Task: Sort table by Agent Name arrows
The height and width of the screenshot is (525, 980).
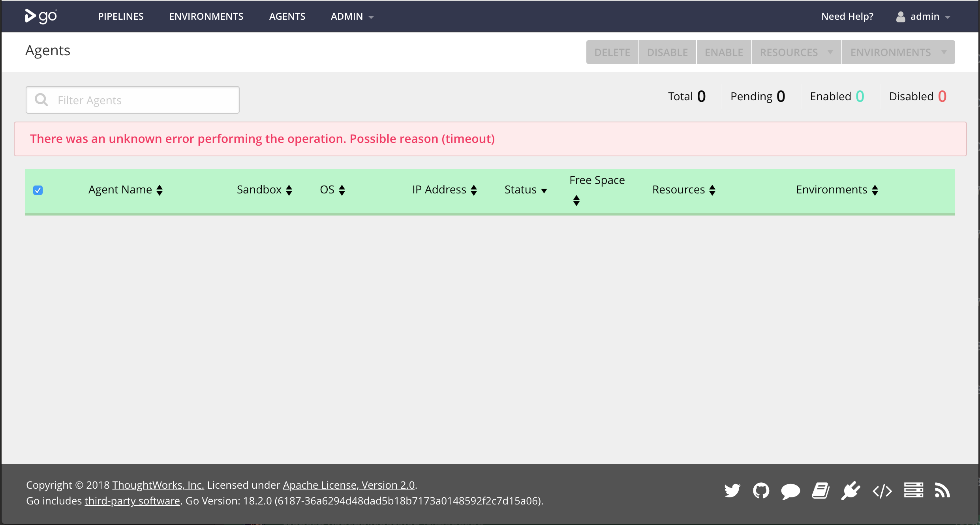Action: (x=160, y=190)
